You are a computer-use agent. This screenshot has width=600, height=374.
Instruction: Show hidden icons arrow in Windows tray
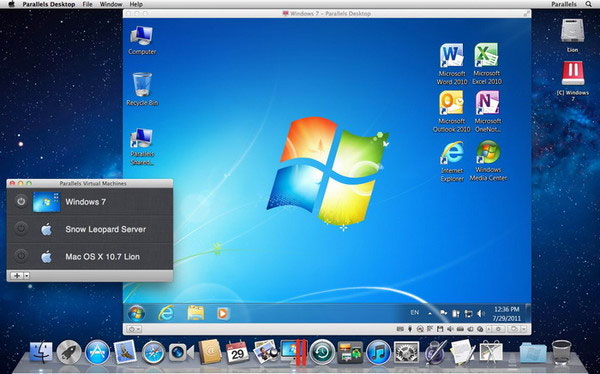(430, 313)
